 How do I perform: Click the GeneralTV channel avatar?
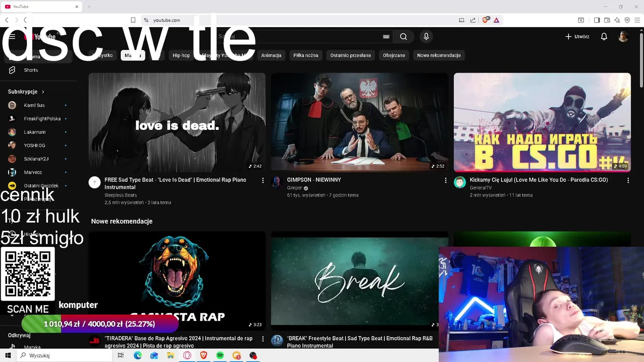(460, 182)
